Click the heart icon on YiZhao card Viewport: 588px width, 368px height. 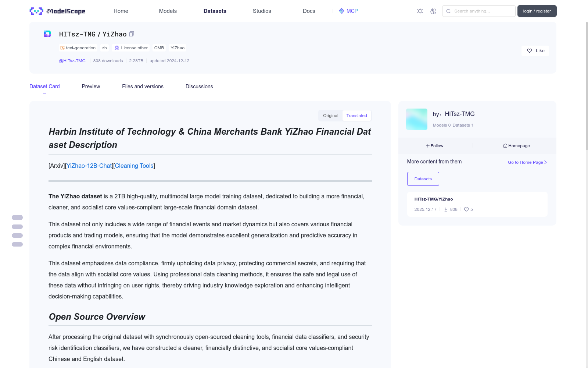(466, 209)
